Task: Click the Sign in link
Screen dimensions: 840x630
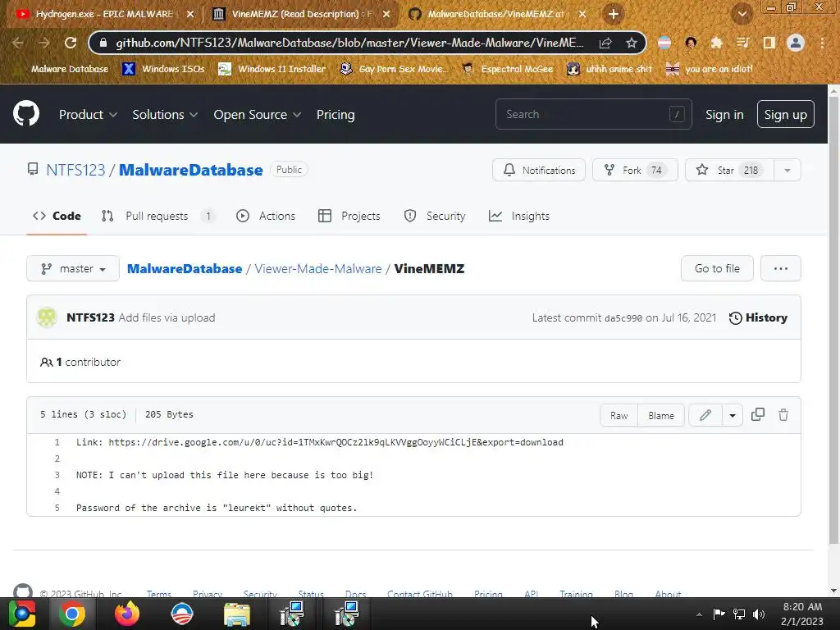Action: [x=724, y=115]
